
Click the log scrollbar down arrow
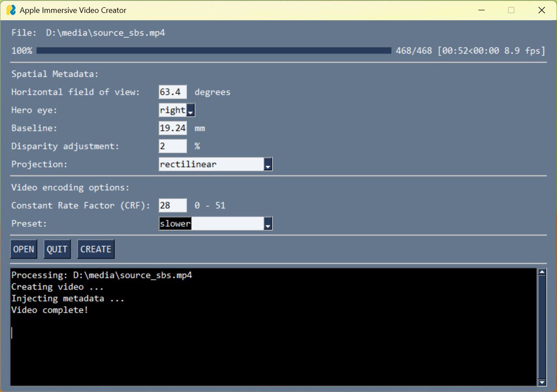tap(542, 382)
